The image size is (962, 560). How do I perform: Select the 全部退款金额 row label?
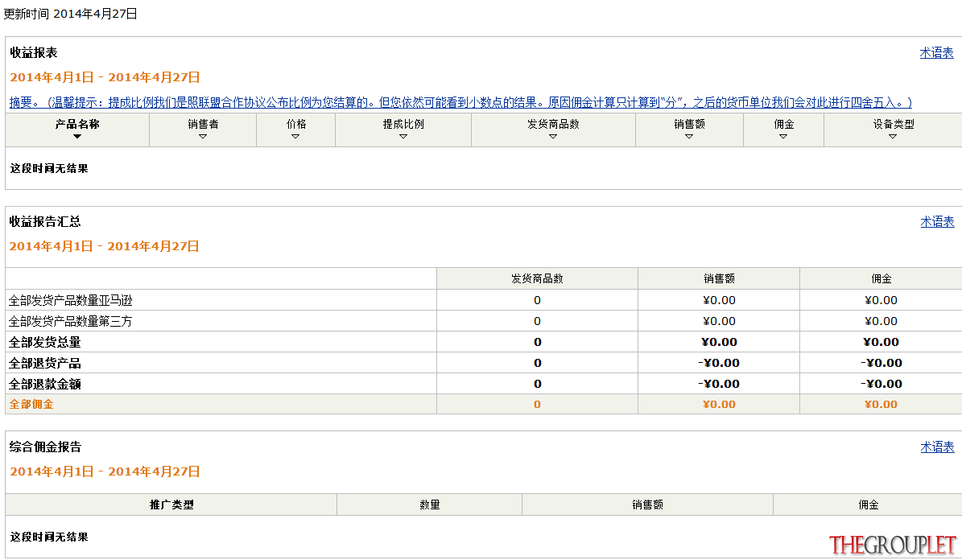pyautogui.click(x=45, y=384)
